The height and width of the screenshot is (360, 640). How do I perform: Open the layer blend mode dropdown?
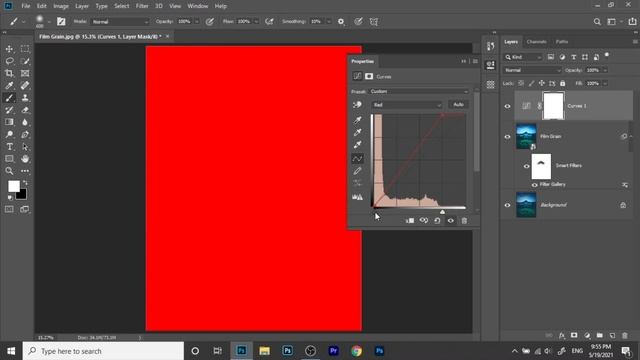pyautogui.click(x=533, y=70)
